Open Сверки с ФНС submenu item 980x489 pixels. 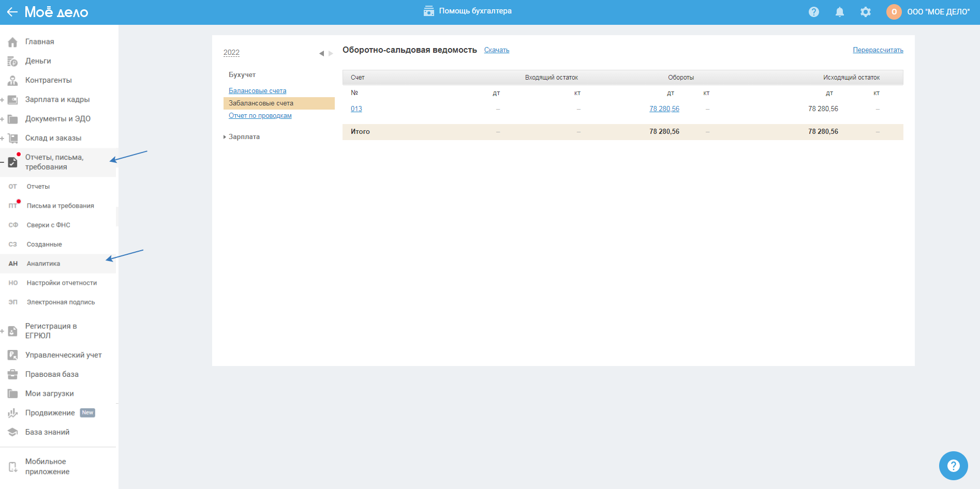(x=48, y=225)
